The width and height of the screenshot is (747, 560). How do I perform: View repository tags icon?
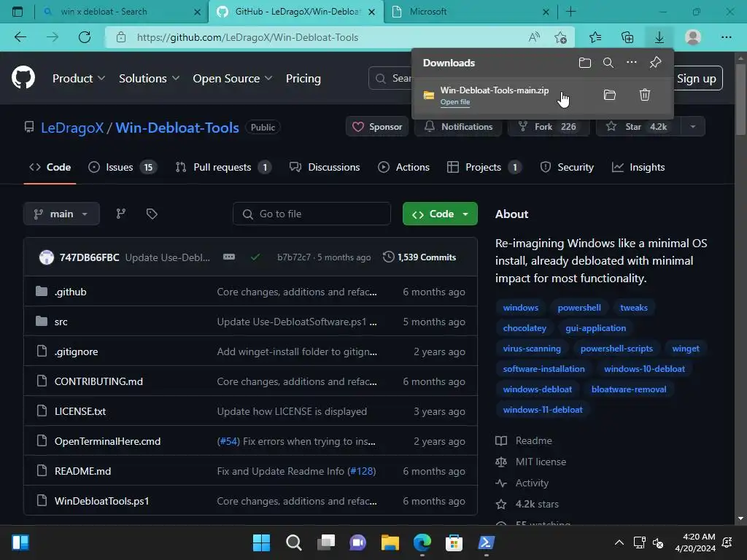click(x=152, y=214)
